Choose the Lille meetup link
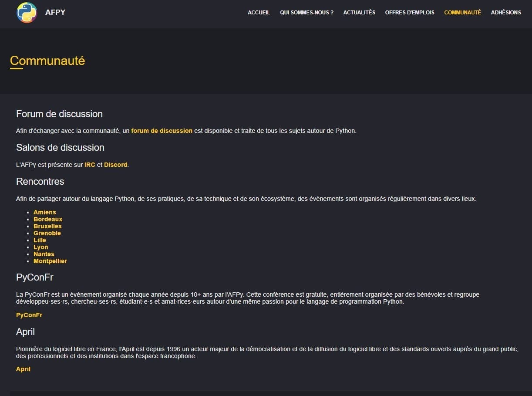The height and width of the screenshot is (396, 532). (x=40, y=240)
